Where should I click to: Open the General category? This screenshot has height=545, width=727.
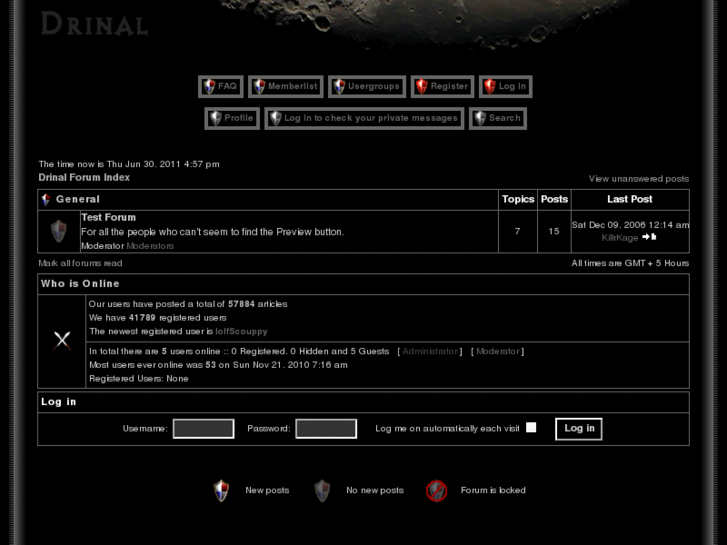point(78,199)
